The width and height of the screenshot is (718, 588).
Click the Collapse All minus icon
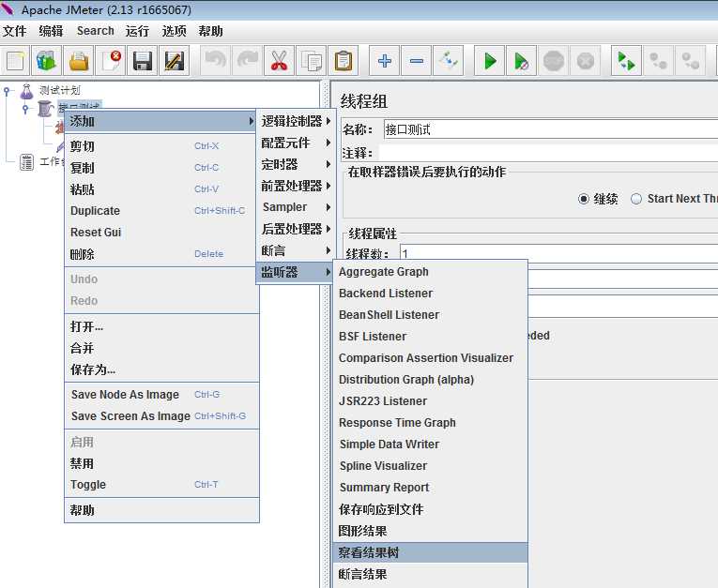(x=416, y=60)
